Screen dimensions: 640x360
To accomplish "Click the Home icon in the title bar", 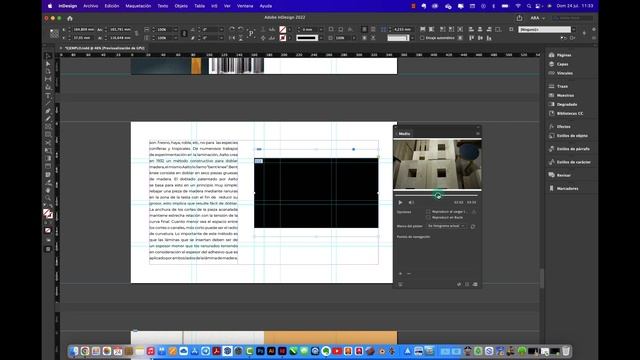I will (x=70, y=18).
